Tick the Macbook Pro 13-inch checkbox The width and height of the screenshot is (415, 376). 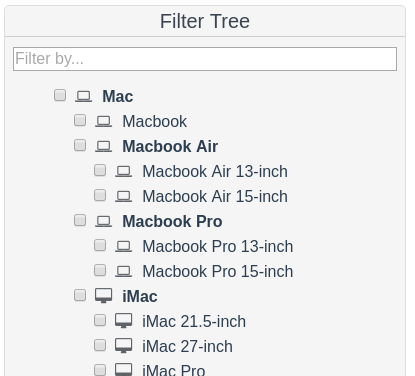click(100, 245)
